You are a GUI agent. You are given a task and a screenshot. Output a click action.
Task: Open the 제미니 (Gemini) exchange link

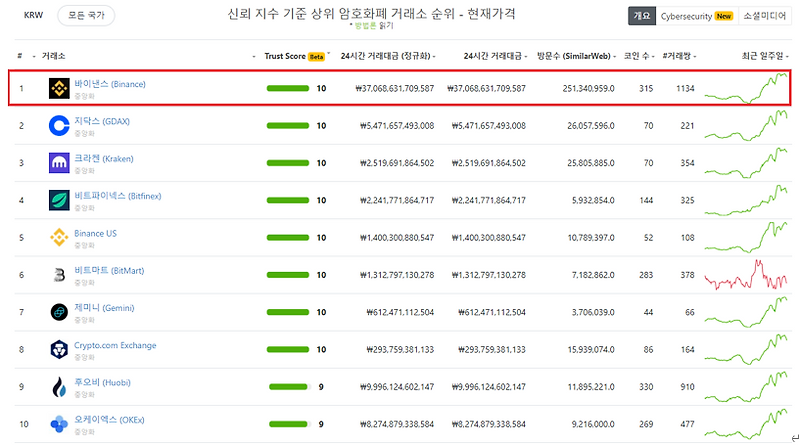[x=104, y=308]
